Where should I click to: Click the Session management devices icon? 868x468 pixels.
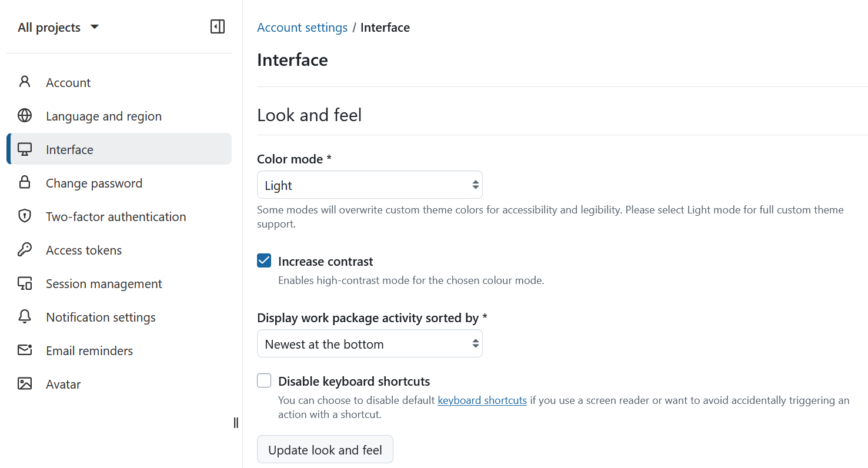pyautogui.click(x=24, y=283)
